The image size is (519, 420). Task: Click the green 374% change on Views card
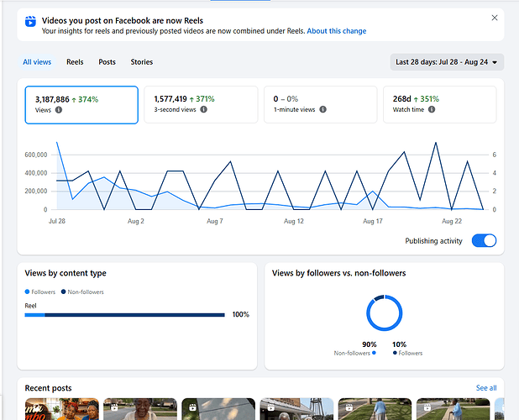85,100
